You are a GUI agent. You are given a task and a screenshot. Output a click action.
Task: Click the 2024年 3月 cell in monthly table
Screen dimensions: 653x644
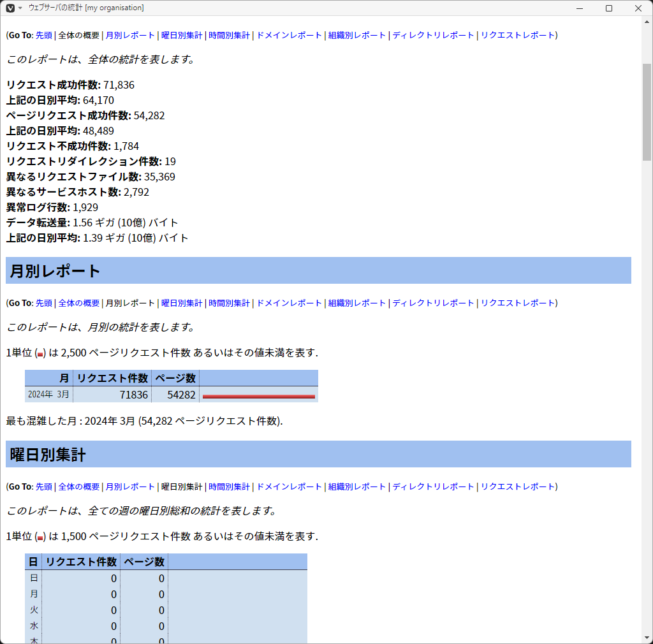point(48,394)
